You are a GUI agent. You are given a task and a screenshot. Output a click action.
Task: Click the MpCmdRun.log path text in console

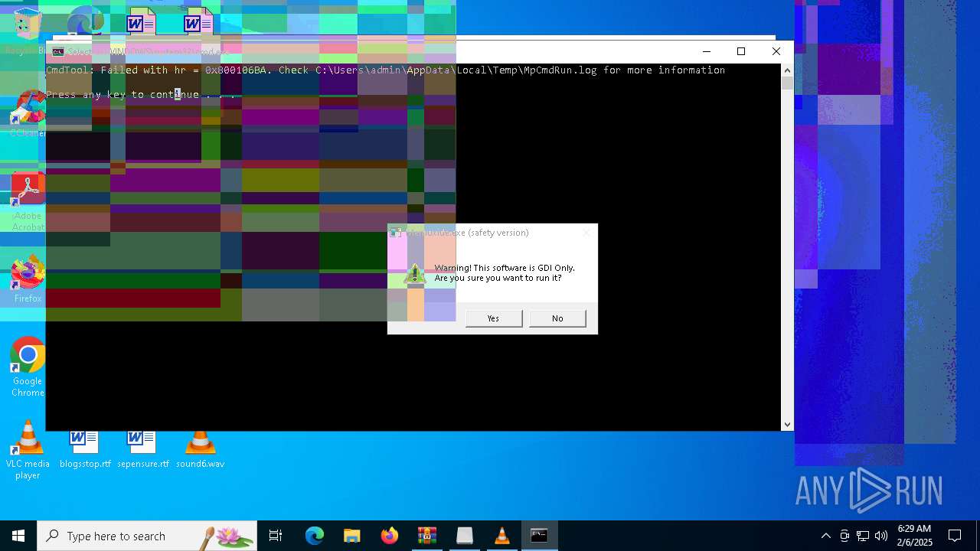456,70
